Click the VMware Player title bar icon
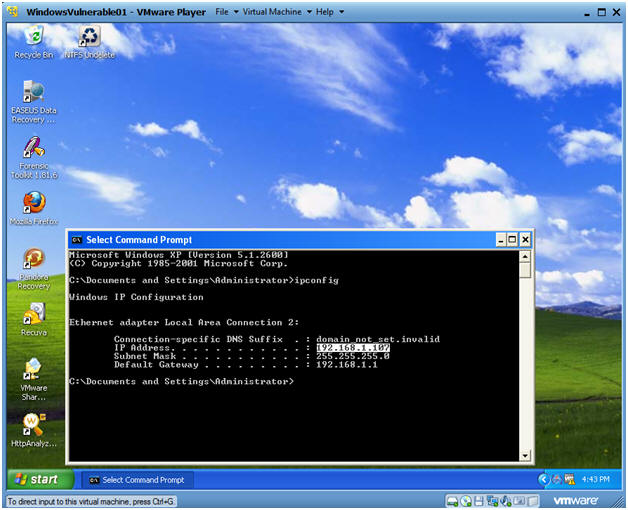Screen dimensions: 628x510 (x=13, y=12)
